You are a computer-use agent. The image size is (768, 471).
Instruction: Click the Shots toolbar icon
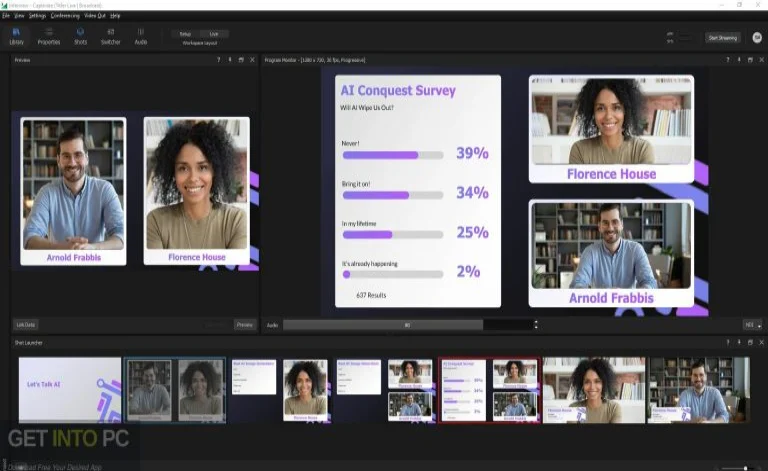[80, 36]
